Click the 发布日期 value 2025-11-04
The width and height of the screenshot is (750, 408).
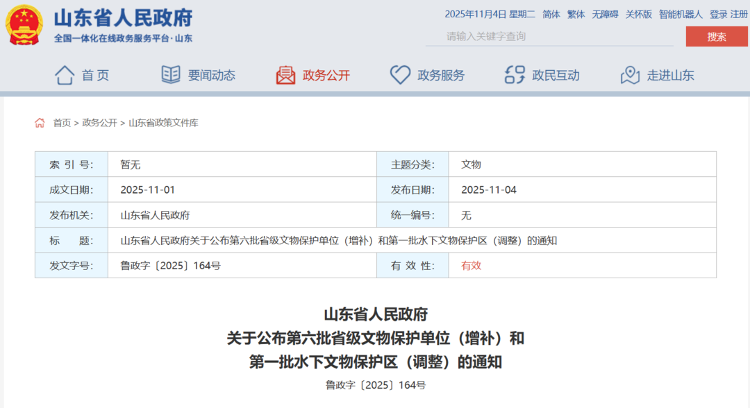(x=489, y=190)
